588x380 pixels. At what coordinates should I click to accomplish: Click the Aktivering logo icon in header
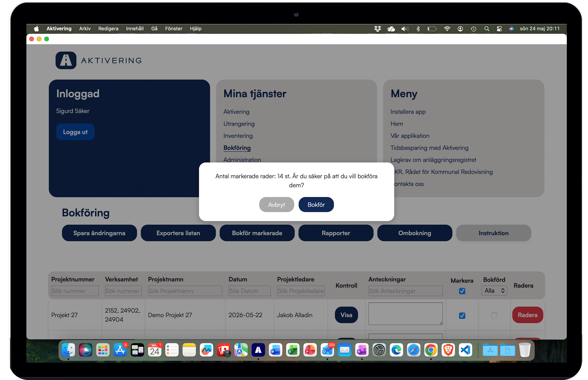coord(66,60)
